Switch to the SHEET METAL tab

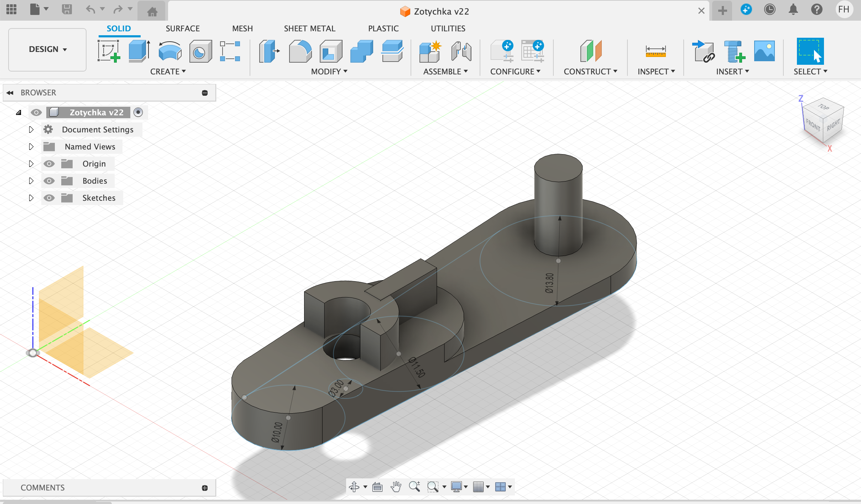(309, 28)
